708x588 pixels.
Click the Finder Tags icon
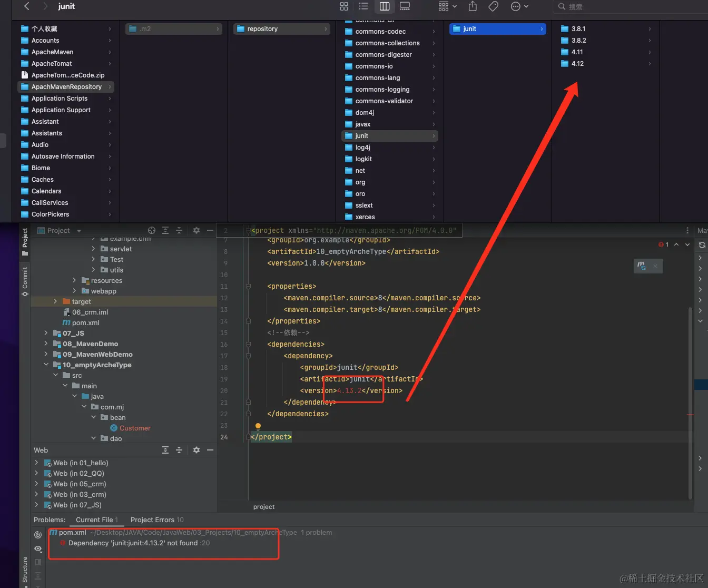[x=494, y=6]
